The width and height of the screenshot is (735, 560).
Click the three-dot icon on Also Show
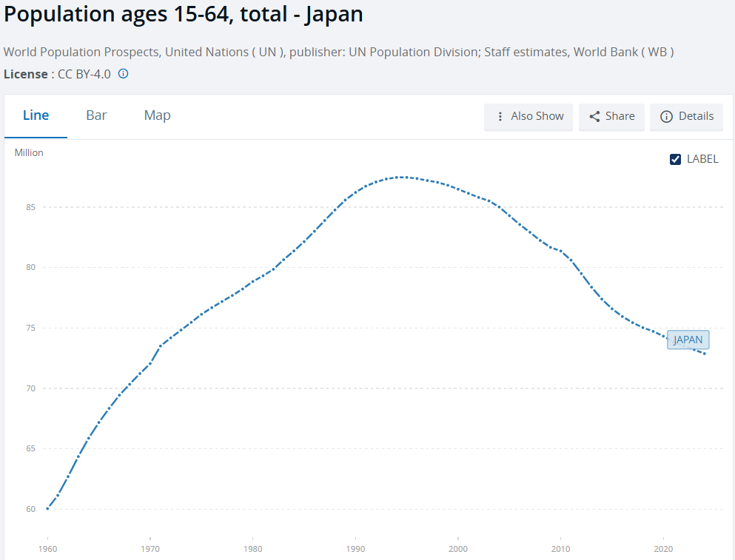tap(500, 116)
